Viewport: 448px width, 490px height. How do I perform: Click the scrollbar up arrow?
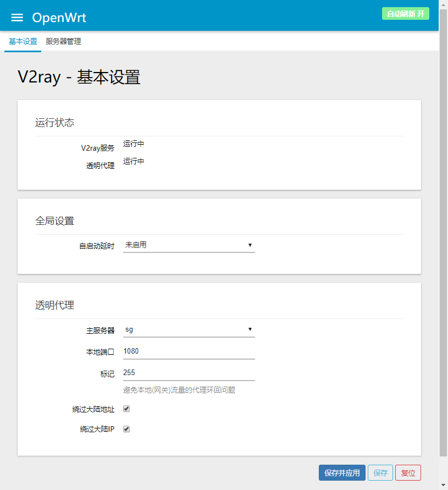[443, 4]
